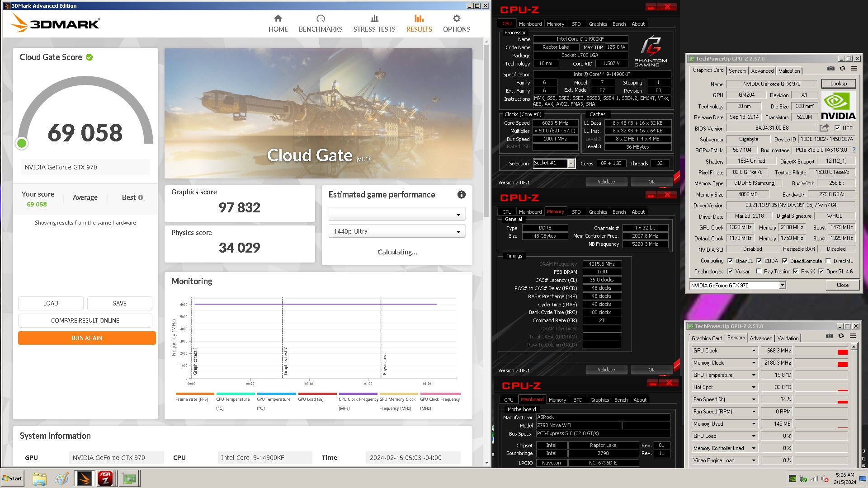
Task: Click the GPU Load (%) red legend swatch
Action: pos(317,394)
